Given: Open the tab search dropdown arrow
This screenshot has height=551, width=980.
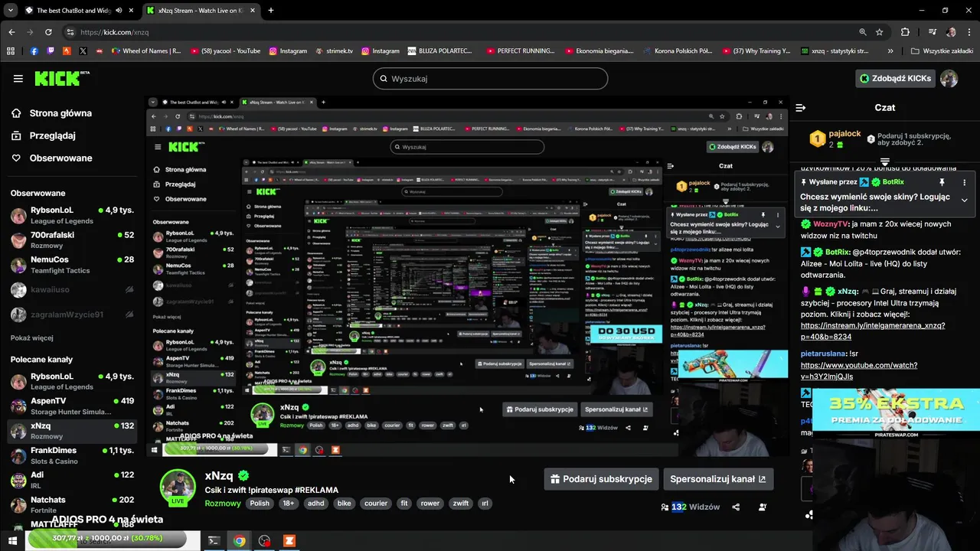Looking at the screenshot, I should [9, 11].
